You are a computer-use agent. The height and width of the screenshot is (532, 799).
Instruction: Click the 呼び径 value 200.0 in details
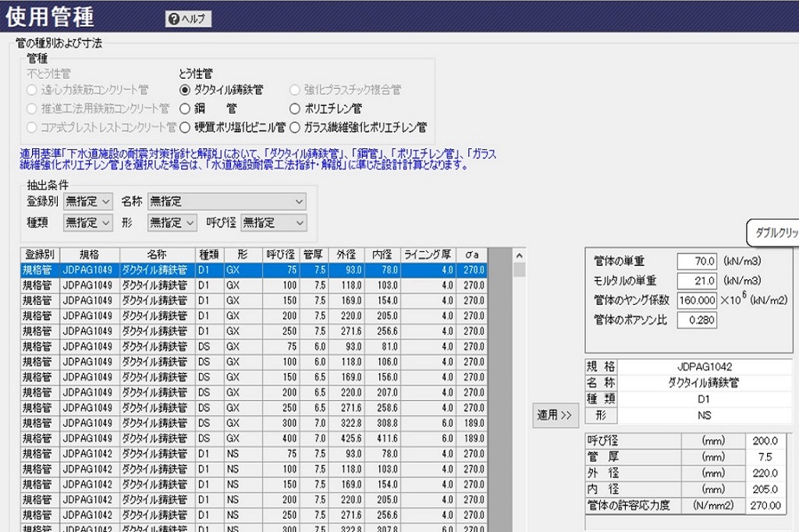(x=765, y=441)
